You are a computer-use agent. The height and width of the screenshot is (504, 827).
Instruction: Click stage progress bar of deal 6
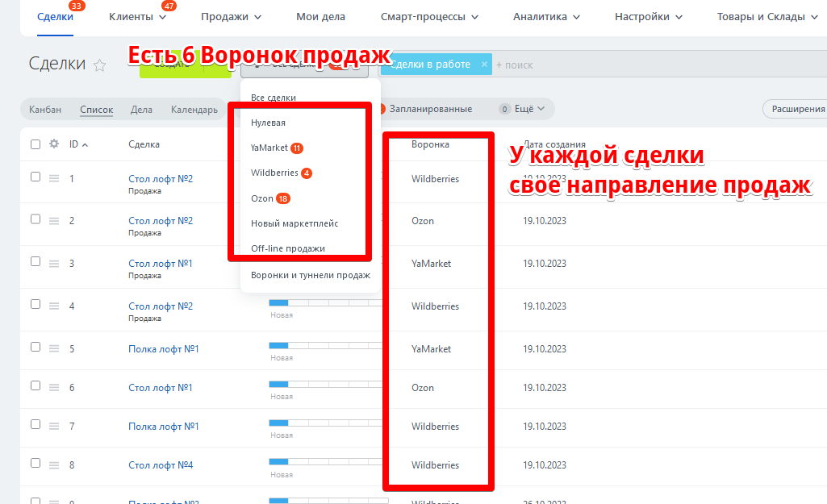[325, 384]
